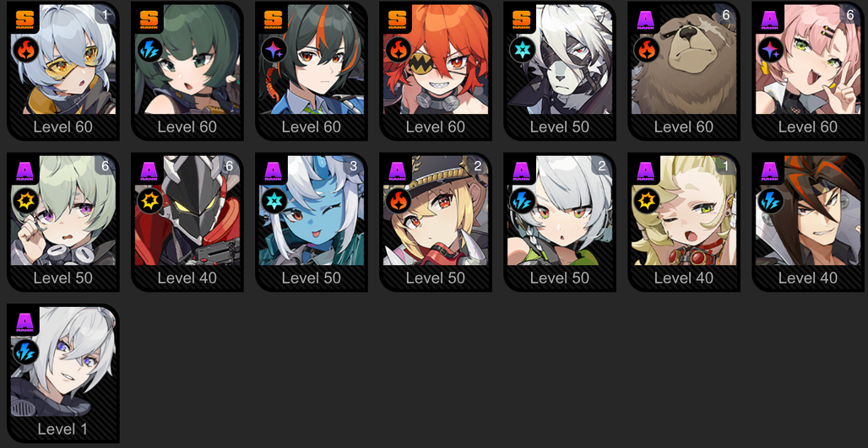Screen dimensions: 868x448
Task: Click ether element icon on black-haired officer girl
Action: click(x=274, y=49)
